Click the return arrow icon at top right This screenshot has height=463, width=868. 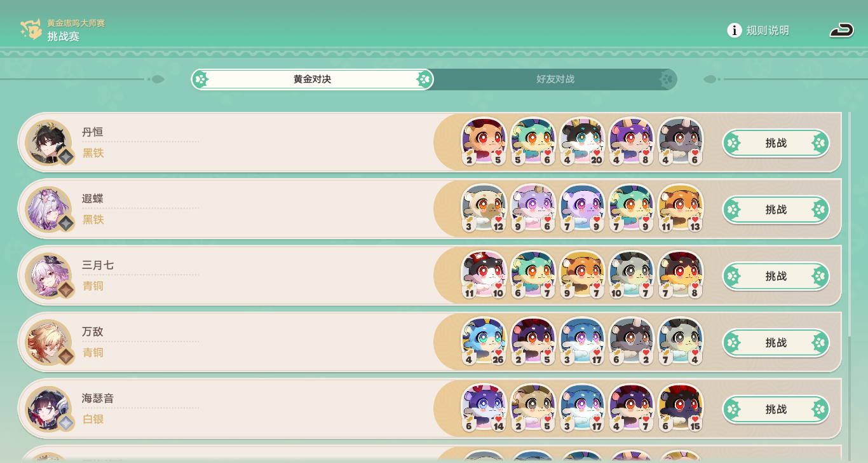pyautogui.click(x=842, y=30)
